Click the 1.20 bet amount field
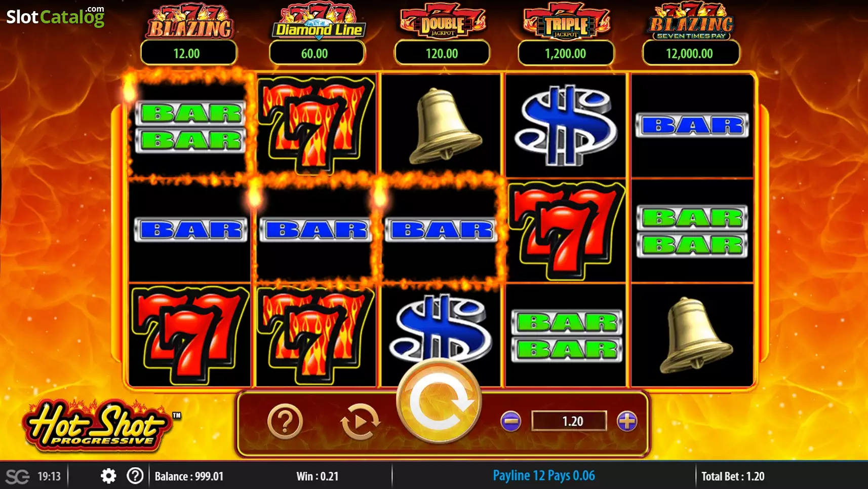This screenshot has width=868, height=489. pyautogui.click(x=569, y=421)
